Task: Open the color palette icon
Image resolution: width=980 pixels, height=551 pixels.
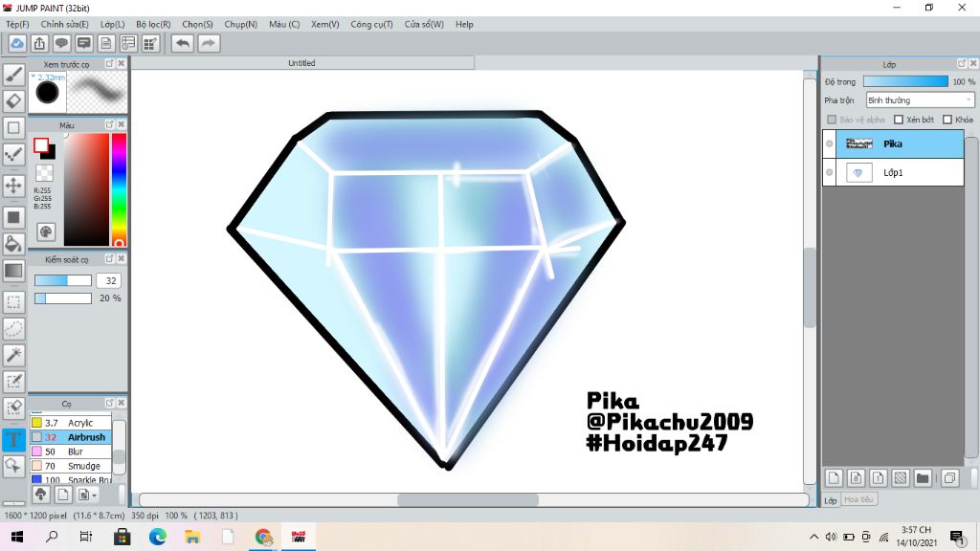Action: (x=46, y=232)
